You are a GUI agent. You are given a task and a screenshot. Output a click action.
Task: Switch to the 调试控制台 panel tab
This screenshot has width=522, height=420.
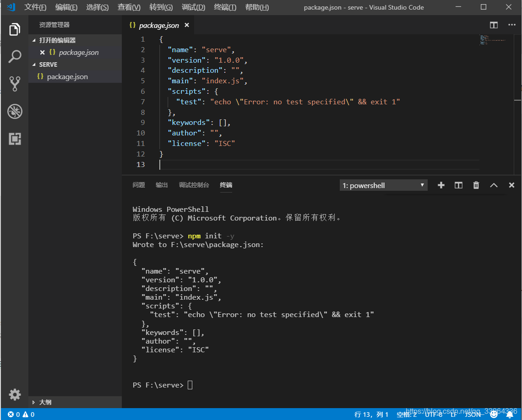coord(194,185)
